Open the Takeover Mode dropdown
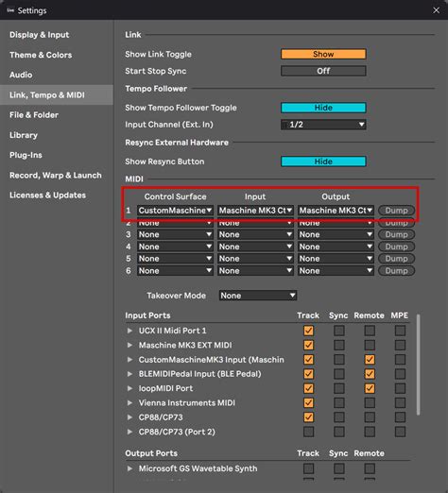The width and height of the screenshot is (448, 493). tap(258, 296)
